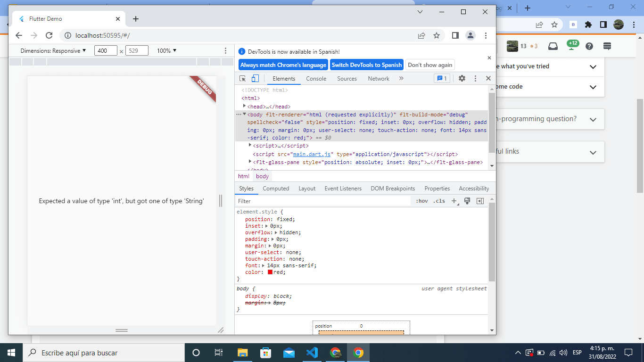The width and height of the screenshot is (644, 362).
Task: Switch to the Elements tab
Action: tap(284, 79)
